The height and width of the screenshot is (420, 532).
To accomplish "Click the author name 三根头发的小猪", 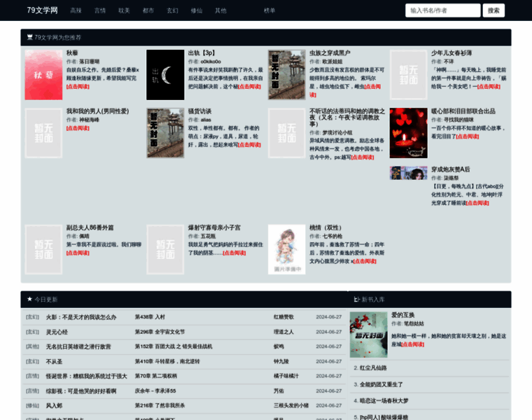I will coord(291,405).
